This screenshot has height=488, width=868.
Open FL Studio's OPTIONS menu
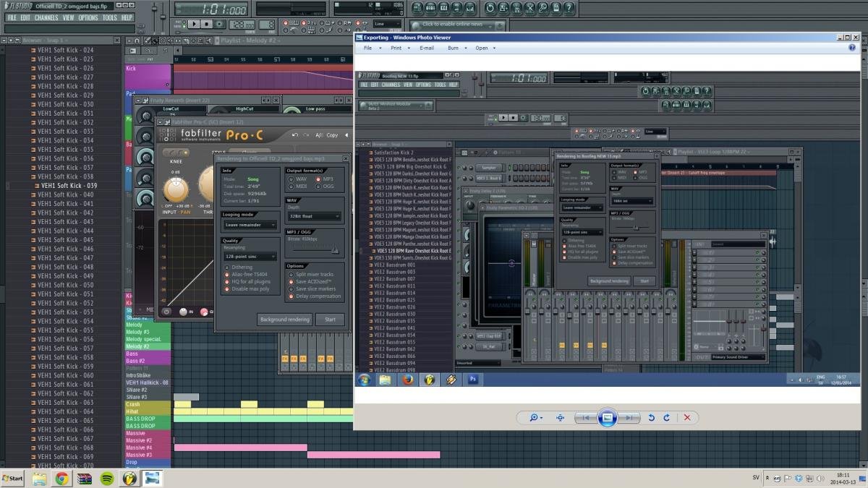(x=88, y=17)
